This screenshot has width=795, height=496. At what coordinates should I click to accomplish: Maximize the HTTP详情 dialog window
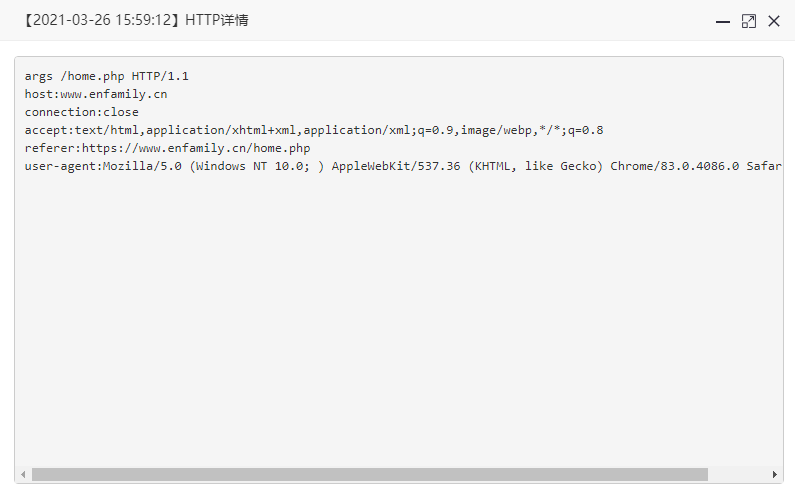pos(748,21)
